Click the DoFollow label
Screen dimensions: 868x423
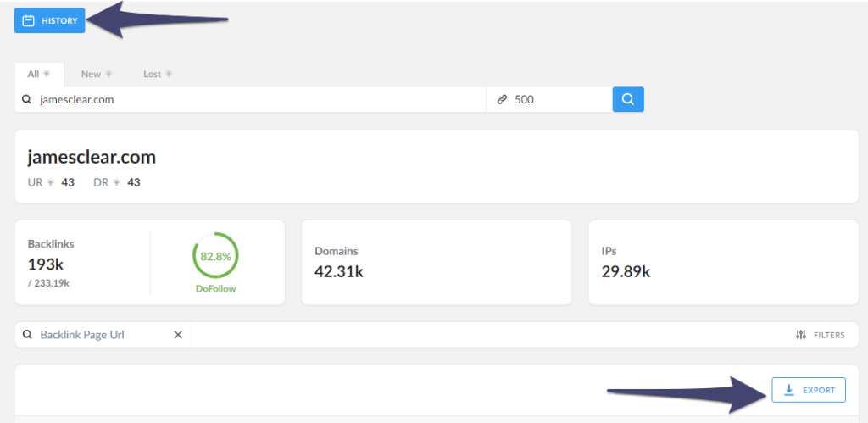click(x=215, y=289)
